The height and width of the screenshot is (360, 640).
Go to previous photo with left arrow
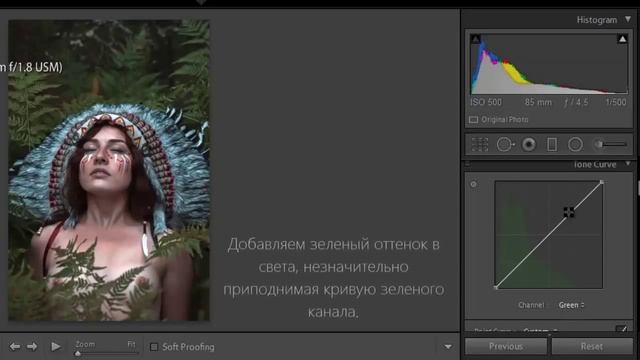click(15, 347)
